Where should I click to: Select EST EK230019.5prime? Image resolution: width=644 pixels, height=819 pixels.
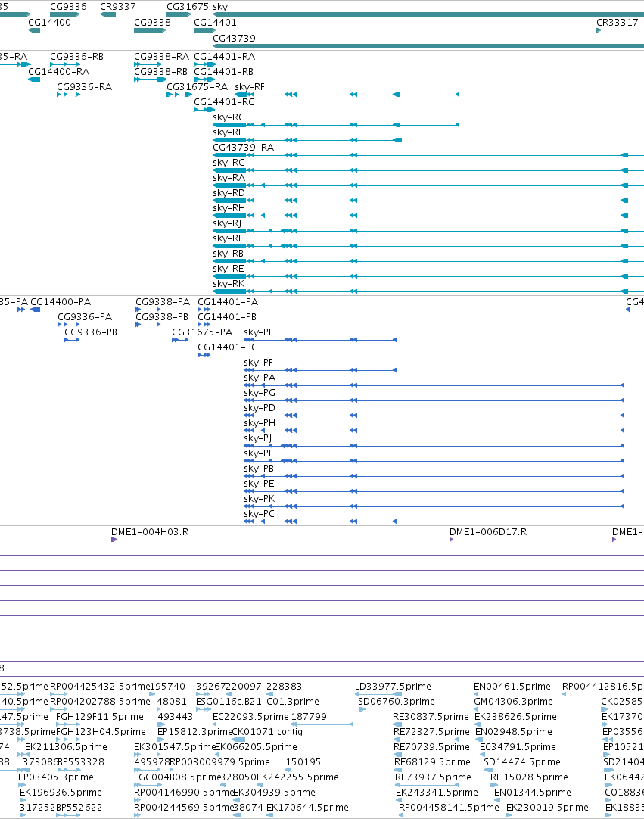547,808
